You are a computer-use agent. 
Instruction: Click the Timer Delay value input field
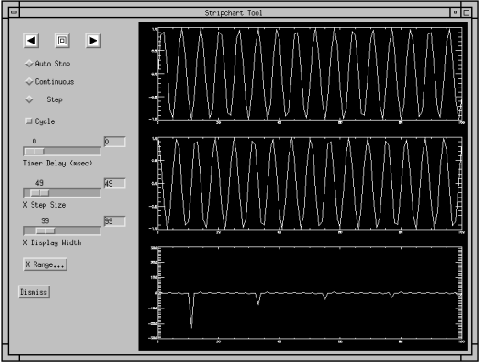point(115,142)
